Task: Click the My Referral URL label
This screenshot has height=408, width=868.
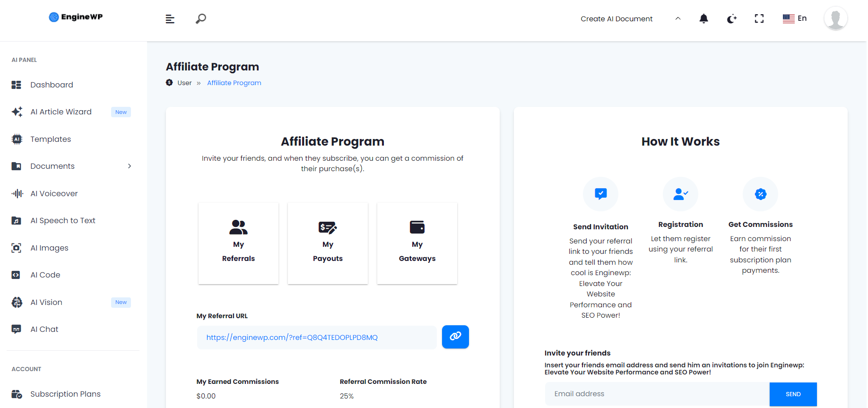Action: click(x=222, y=316)
